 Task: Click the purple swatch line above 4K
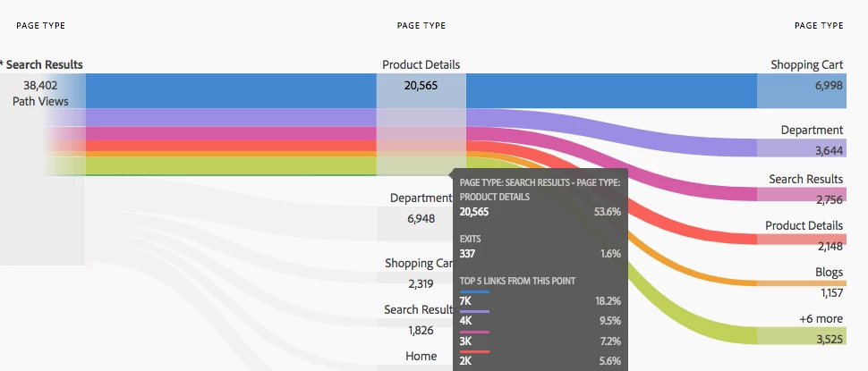coord(474,312)
